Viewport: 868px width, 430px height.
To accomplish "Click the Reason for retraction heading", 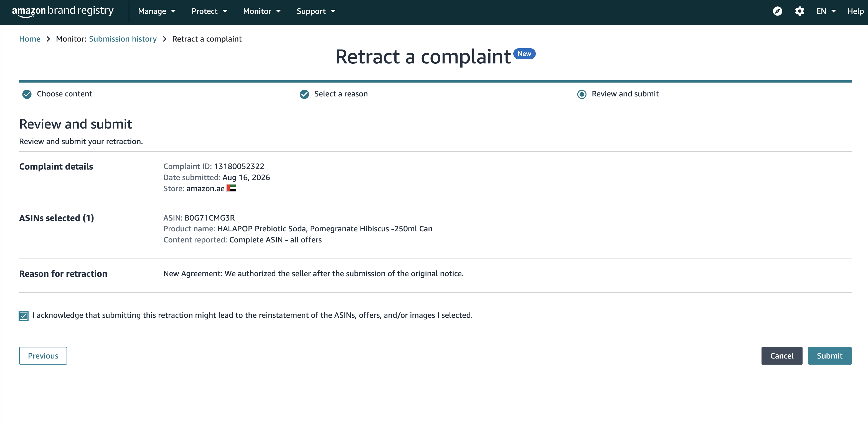I will click(x=63, y=273).
